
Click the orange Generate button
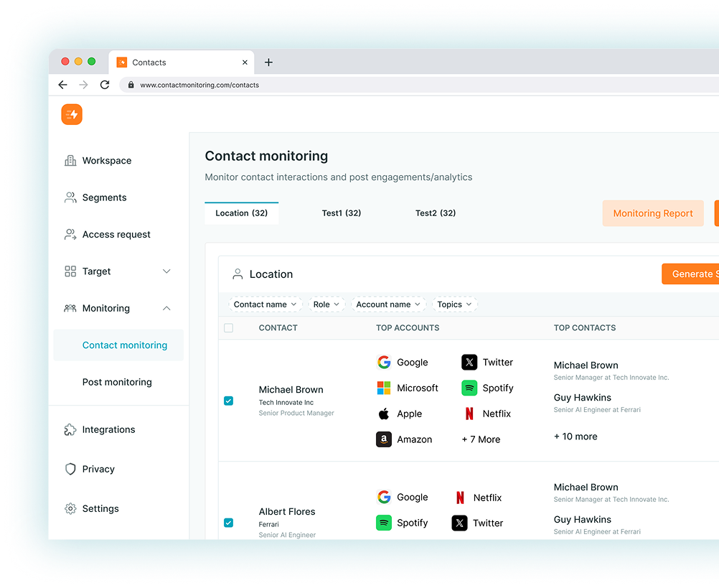pos(690,274)
